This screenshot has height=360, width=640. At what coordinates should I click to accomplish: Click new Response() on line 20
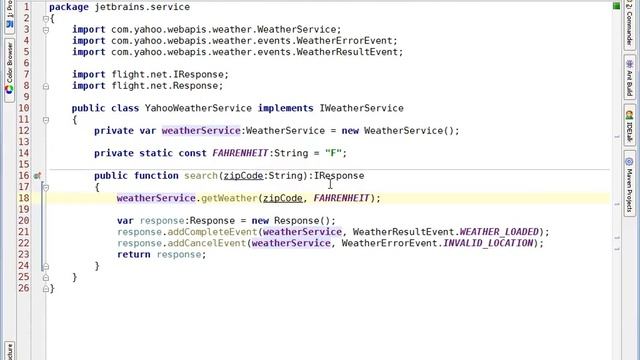(291, 221)
